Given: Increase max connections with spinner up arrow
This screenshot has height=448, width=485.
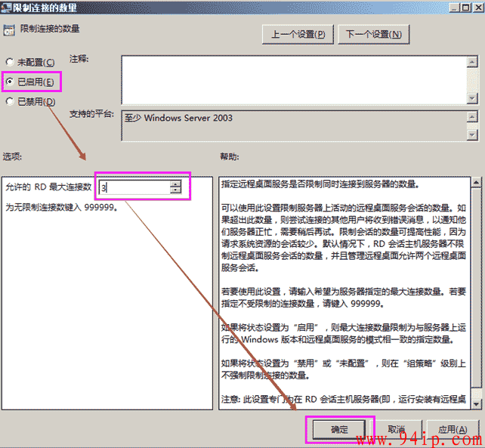Looking at the screenshot, I should (x=175, y=184).
